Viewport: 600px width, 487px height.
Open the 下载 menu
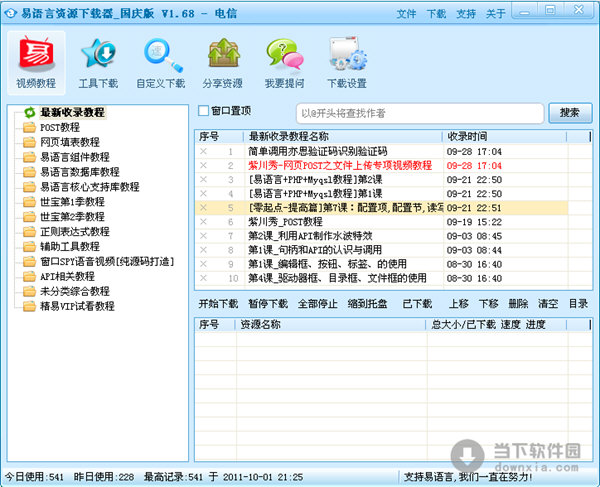tap(436, 14)
